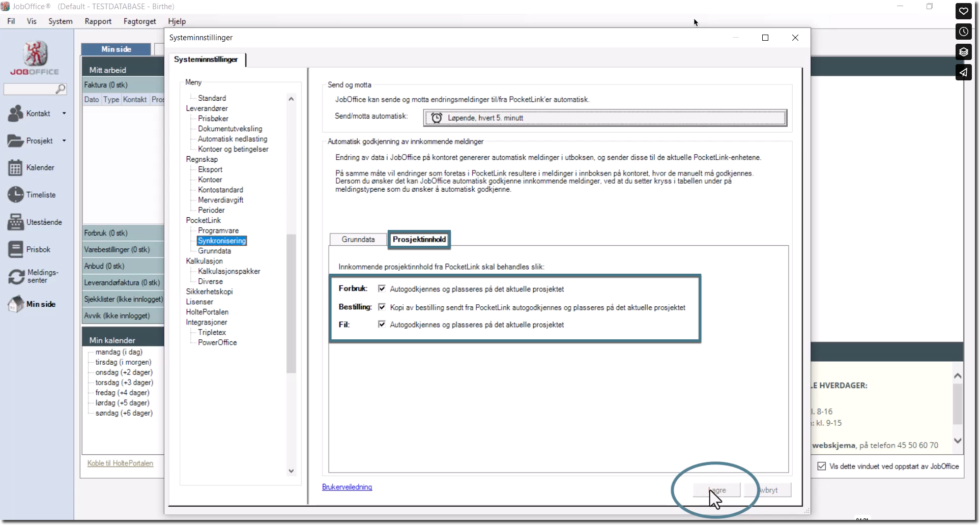Screen dimensions: 980x525
Task: Select Merverdiavgift tree item
Action: (x=221, y=200)
